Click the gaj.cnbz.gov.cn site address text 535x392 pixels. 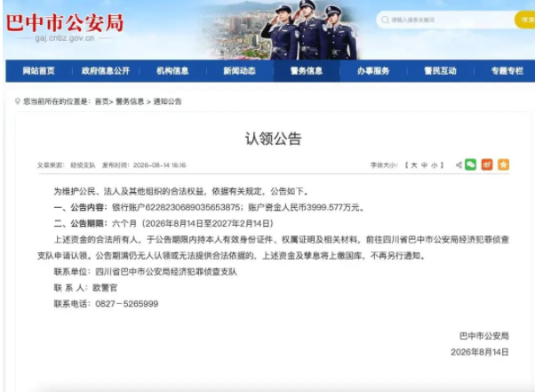tap(65, 38)
